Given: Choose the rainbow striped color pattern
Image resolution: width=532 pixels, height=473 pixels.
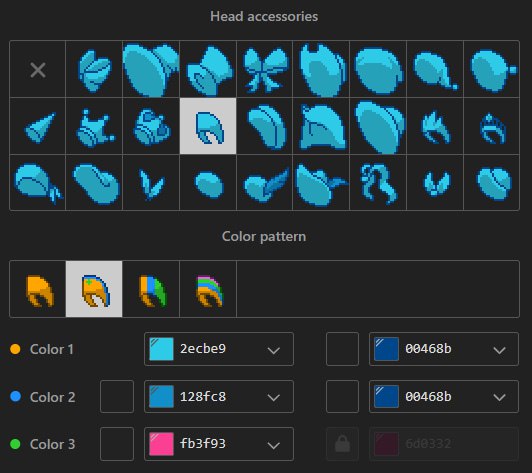Looking at the screenshot, I should 208,289.
